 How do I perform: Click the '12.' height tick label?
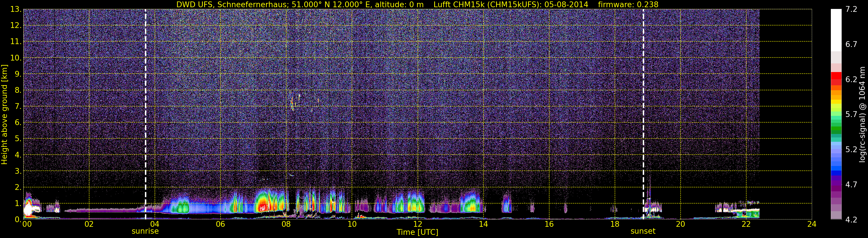pyautogui.click(x=16, y=26)
